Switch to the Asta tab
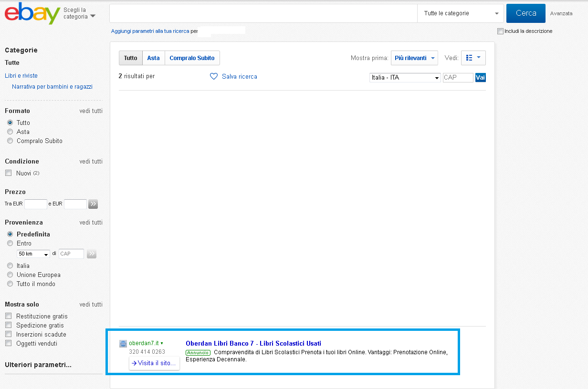 click(153, 58)
